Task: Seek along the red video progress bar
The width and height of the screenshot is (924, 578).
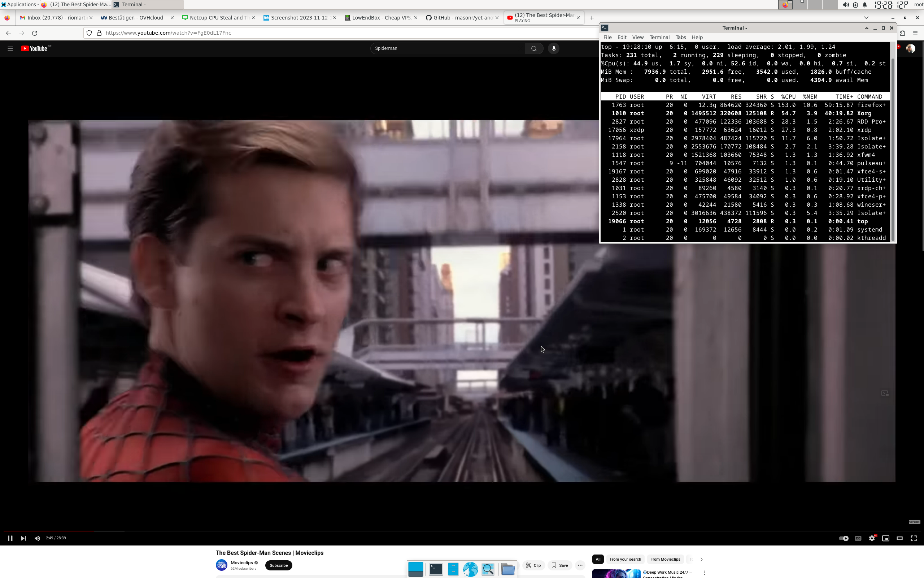Action: tap(462, 531)
